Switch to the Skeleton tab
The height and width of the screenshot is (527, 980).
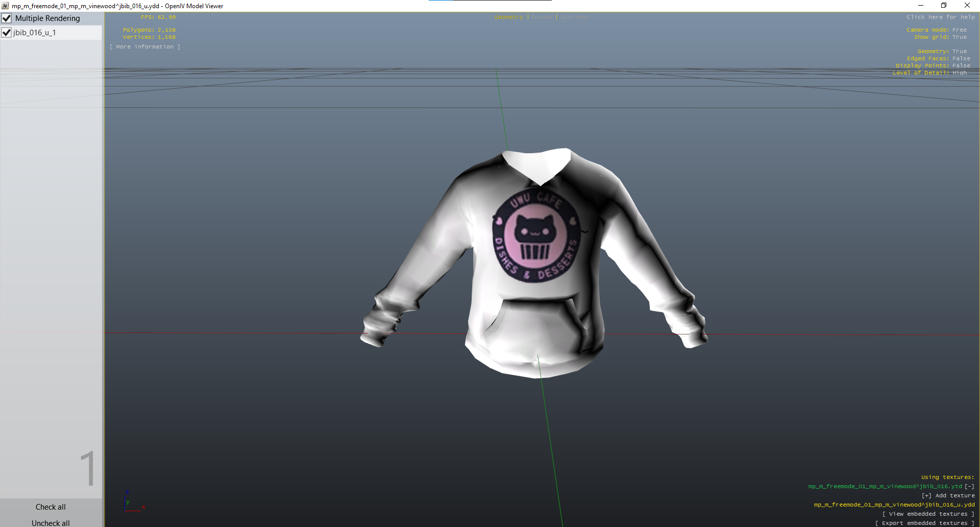coord(575,17)
